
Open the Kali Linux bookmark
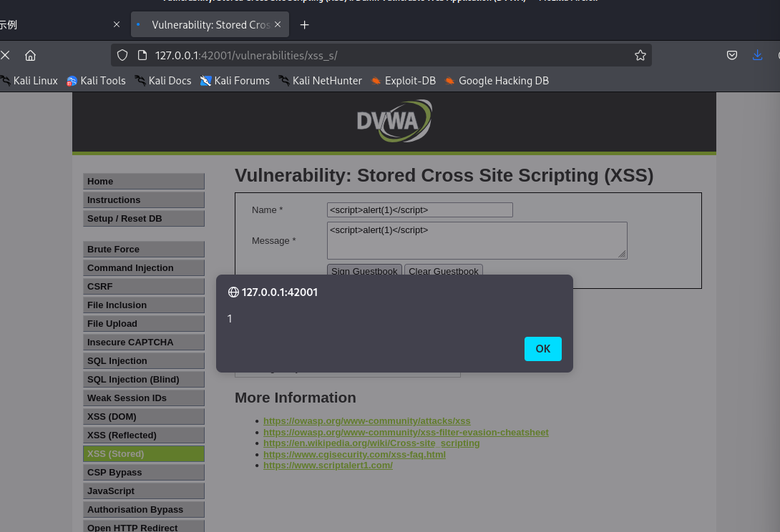pos(29,81)
